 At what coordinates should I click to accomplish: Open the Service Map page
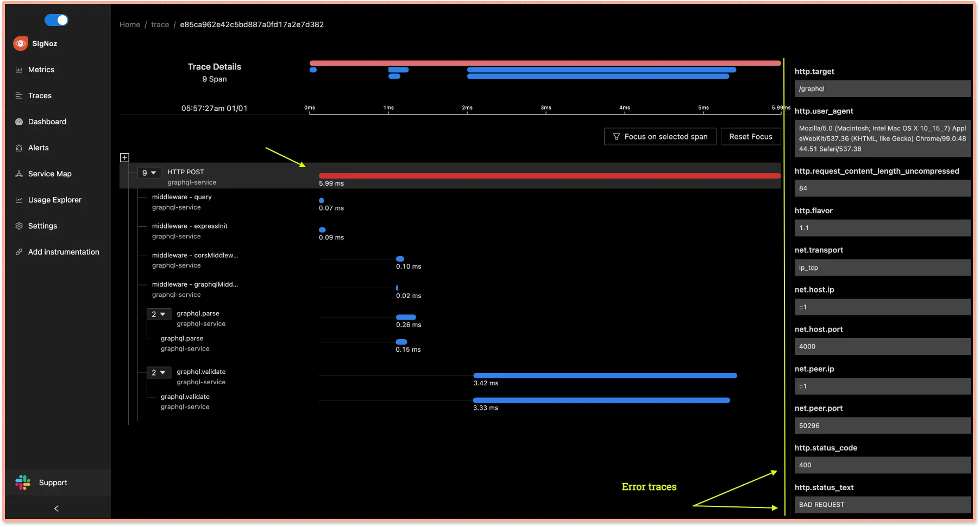tap(49, 174)
